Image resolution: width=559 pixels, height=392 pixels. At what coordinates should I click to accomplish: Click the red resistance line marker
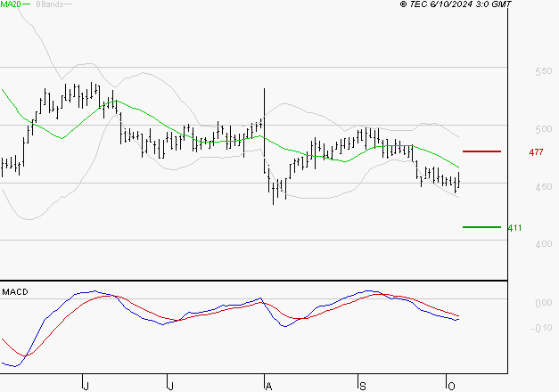pos(481,151)
